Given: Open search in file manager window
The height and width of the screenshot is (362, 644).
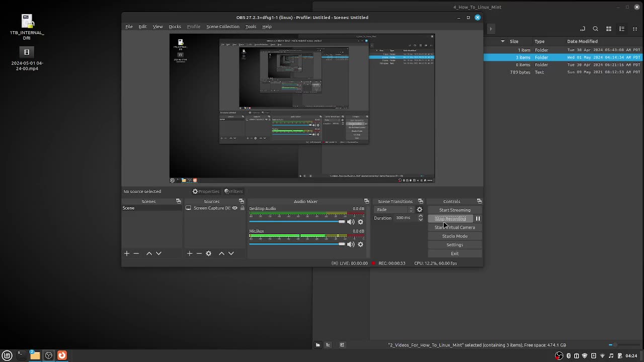Looking at the screenshot, I should (x=595, y=29).
